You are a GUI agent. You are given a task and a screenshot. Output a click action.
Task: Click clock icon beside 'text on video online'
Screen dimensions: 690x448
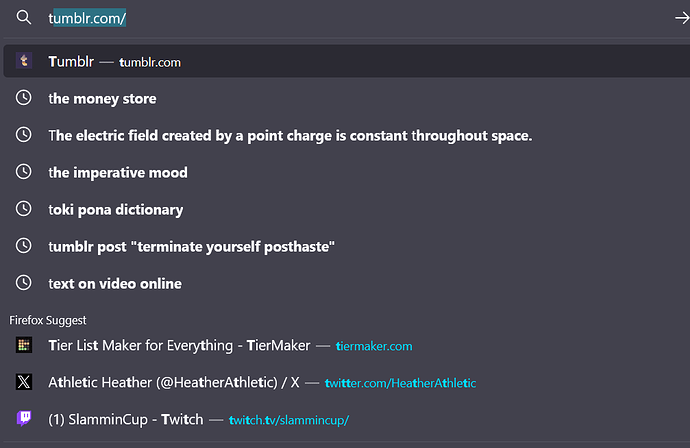point(24,283)
